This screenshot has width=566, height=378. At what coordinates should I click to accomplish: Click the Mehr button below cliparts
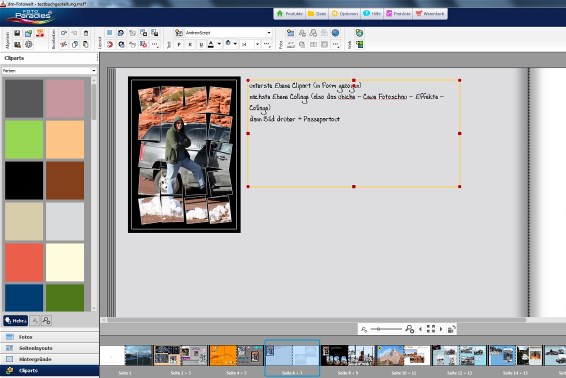(16, 321)
